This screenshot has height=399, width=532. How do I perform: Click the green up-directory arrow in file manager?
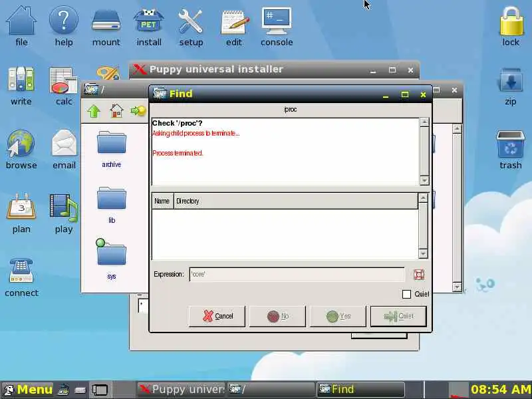click(94, 111)
